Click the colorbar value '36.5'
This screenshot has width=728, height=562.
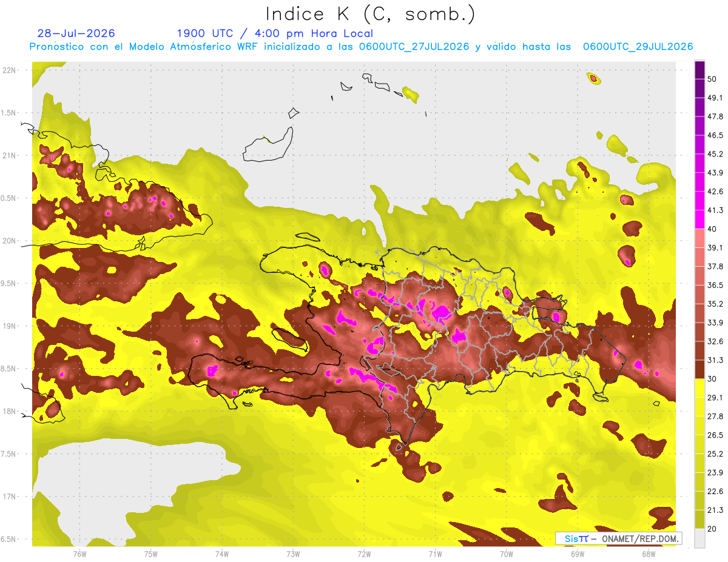[x=715, y=286]
